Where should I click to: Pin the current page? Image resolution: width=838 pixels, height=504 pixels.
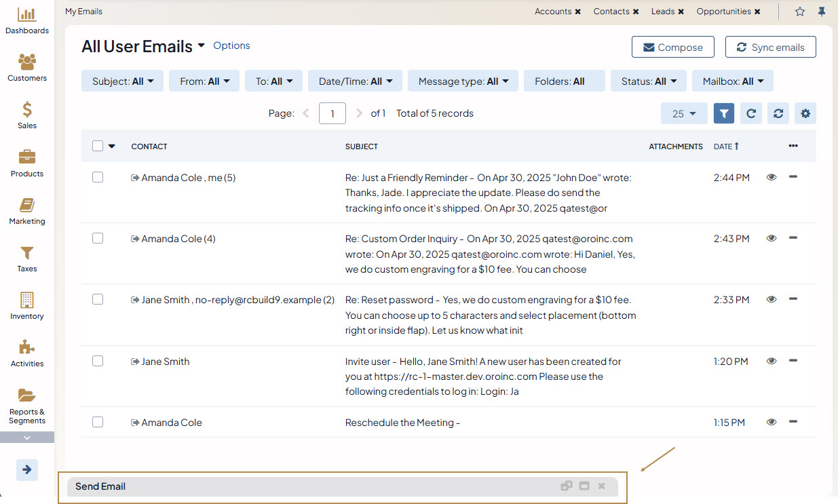[x=822, y=12]
